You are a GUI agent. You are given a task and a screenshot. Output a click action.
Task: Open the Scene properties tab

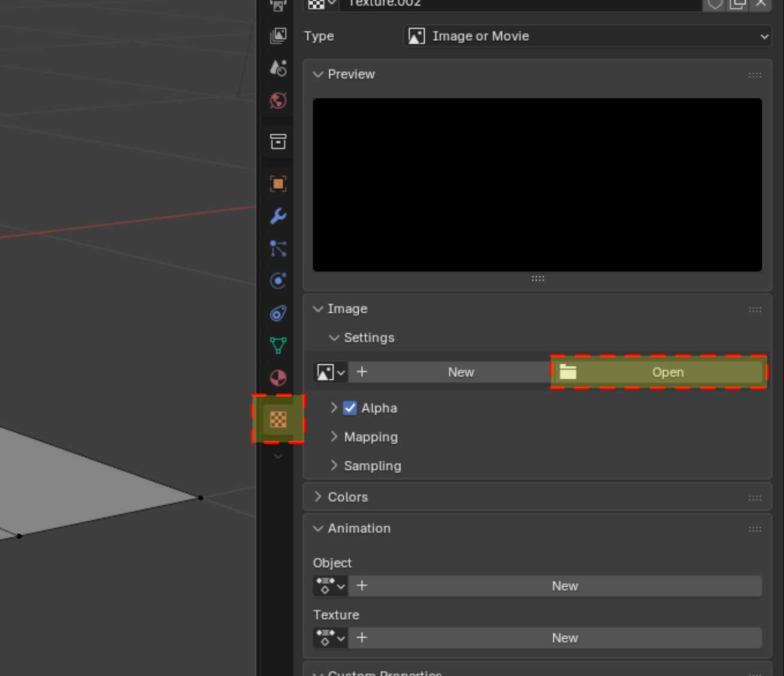(x=278, y=68)
